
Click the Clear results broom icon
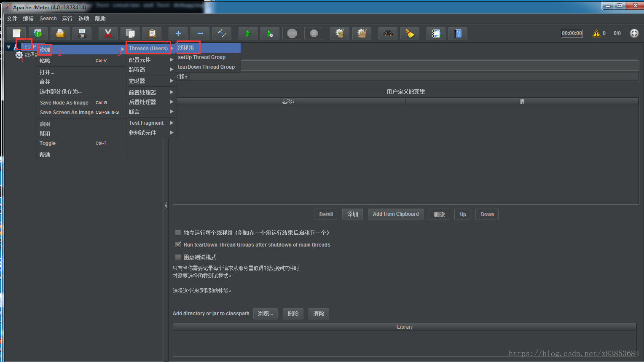[340, 33]
